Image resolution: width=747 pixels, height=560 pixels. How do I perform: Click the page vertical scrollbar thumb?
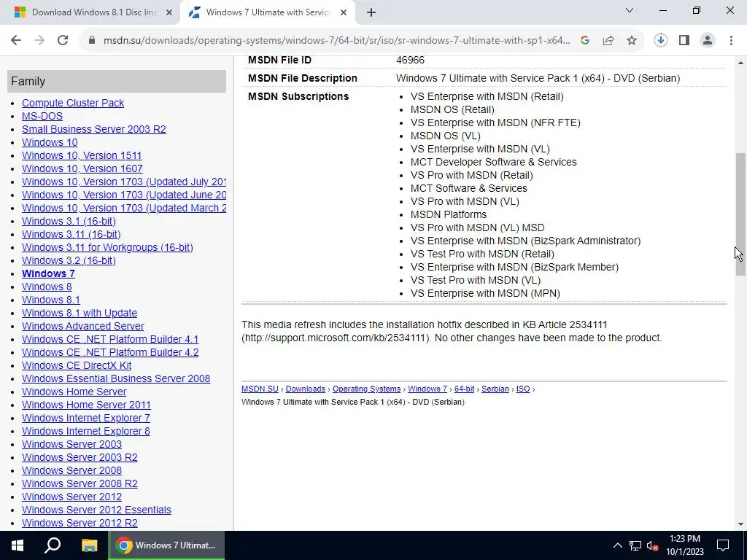(x=740, y=214)
